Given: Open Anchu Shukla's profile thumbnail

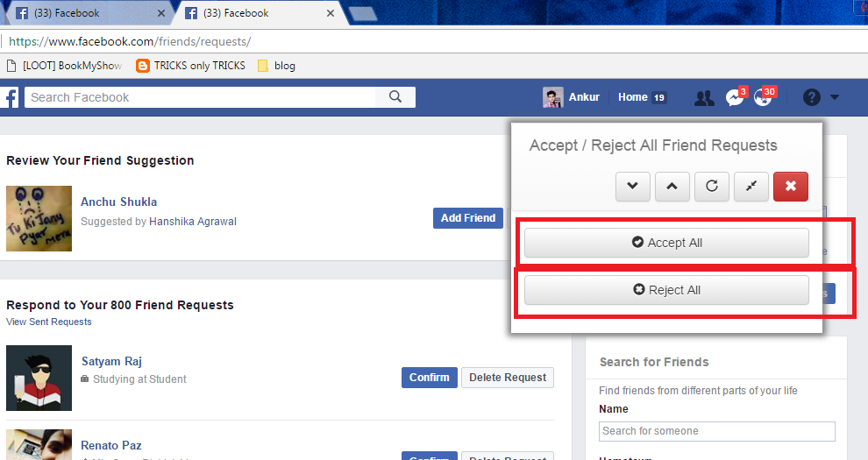Looking at the screenshot, I should [x=39, y=218].
